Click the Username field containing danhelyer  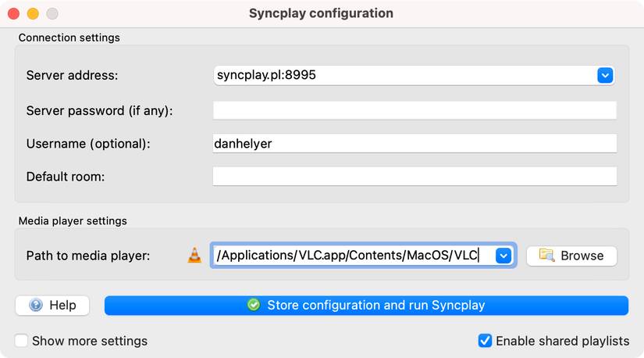[415, 144]
